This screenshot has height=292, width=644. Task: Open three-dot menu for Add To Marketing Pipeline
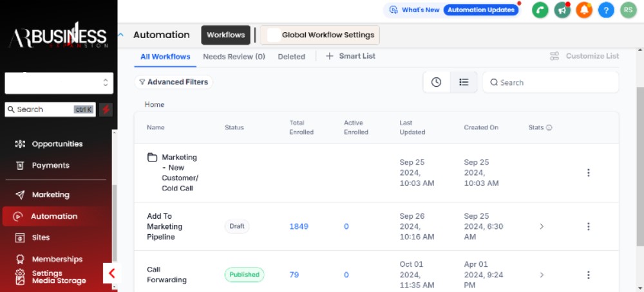coord(588,226)
